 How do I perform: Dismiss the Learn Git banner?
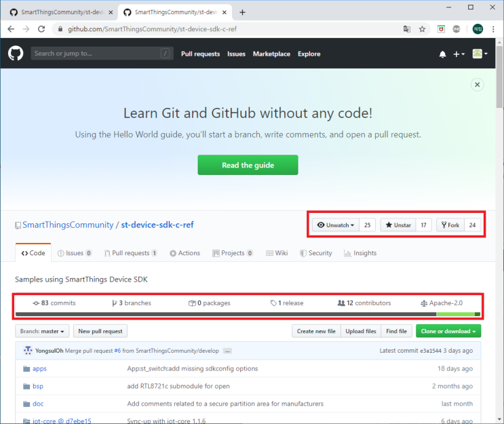click(x=478, y=85)
